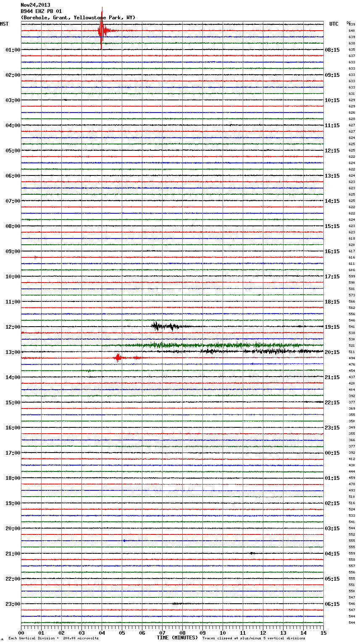Select the 03:00 MST hour label

(13, 100)
